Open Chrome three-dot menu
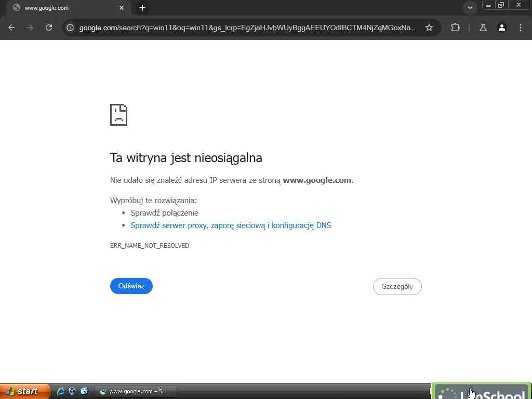The width and height of the screenshot is (532, 399). click(x=521, y=28)
